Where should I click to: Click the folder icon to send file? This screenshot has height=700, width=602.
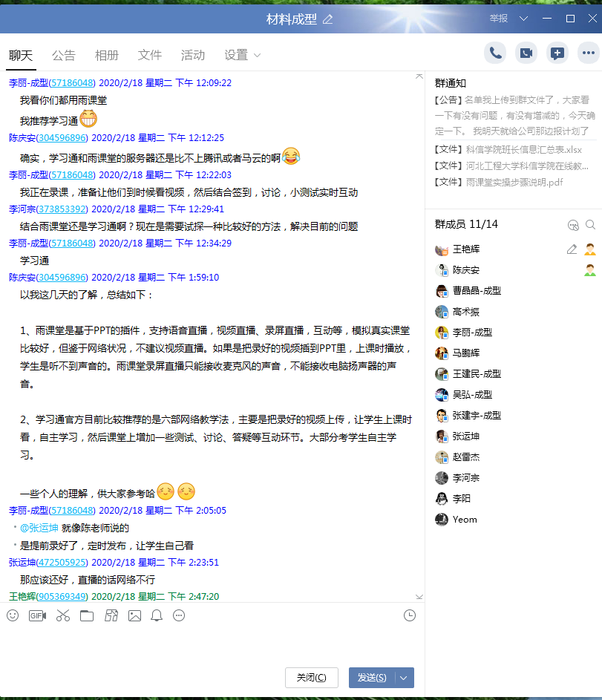[x=87, y=615]
